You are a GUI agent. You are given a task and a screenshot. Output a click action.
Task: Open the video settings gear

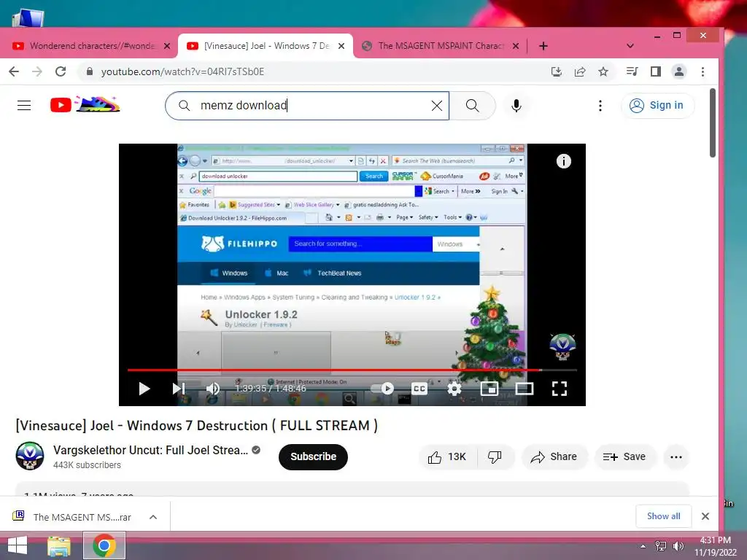click(x=454, y=389)
